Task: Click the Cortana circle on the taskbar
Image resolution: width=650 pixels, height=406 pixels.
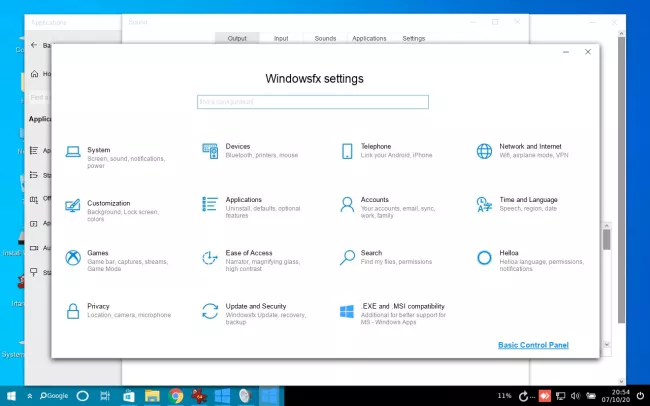Action: [82, 396]
